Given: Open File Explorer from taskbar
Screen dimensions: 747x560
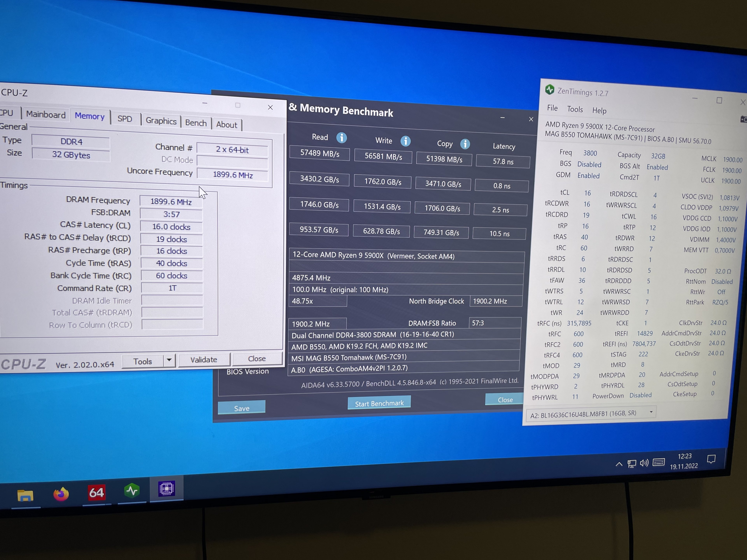Looking at the screenshot, I should click(25, 495).
